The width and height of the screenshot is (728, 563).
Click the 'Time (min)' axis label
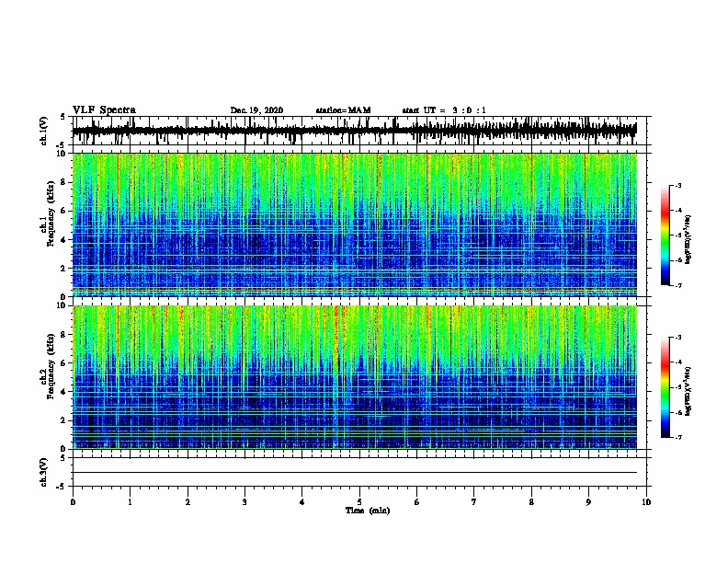368,511
